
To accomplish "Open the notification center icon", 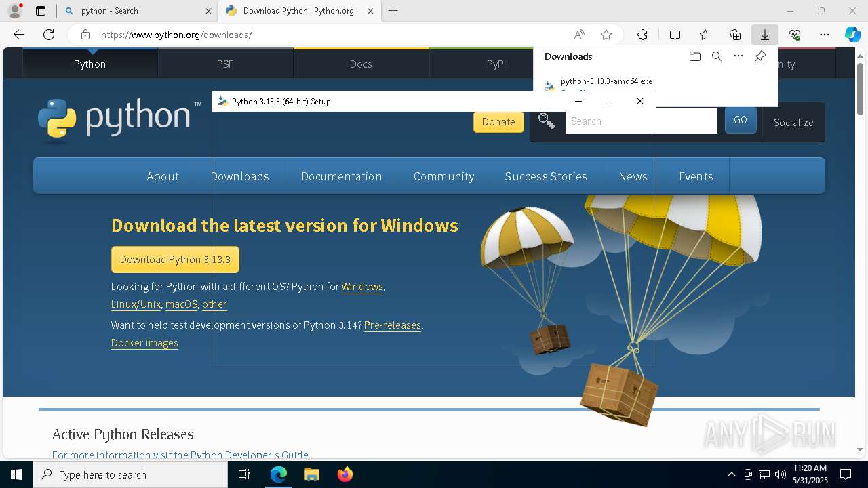I will click(x=846, y=474).
